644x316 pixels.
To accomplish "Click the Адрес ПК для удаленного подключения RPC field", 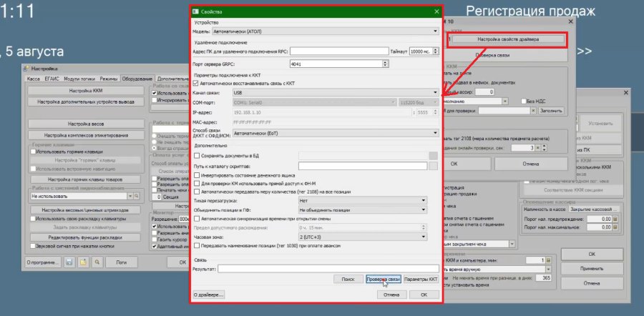I will (339, 51).
